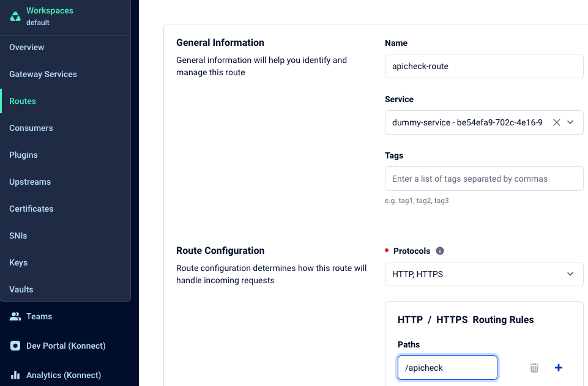Open Protocols info tooltip icon
The image size is (588, 386).
pyautogui.click(x=440, y=251)
